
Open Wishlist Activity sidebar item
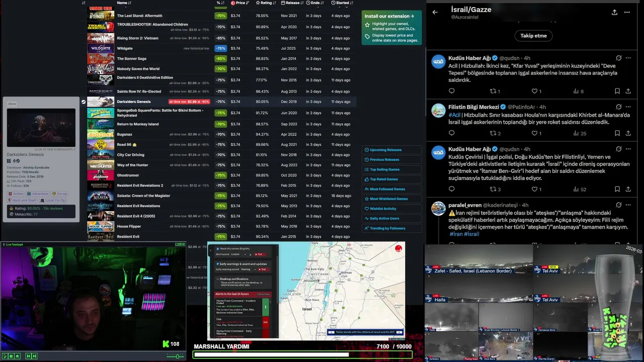pos(391,209)
